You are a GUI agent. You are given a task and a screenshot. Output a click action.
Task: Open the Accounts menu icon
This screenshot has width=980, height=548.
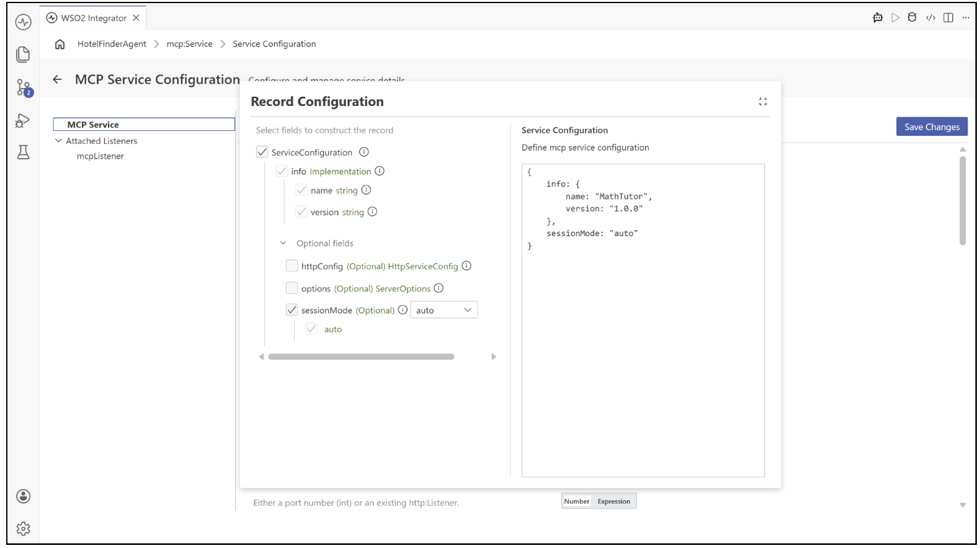(24, 496)
